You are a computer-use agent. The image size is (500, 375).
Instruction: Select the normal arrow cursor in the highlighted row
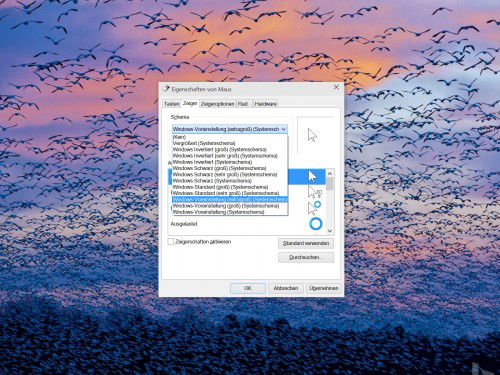(x=312, y=176)
